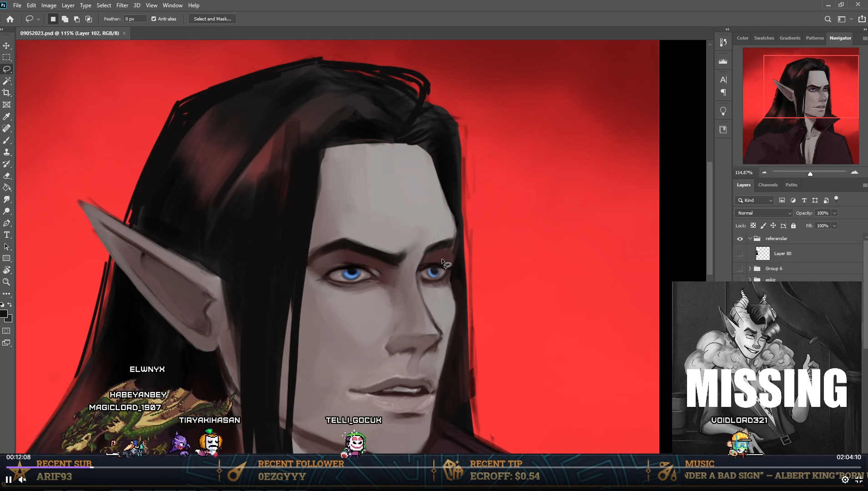Show Layer 80 visibility
Viewport: 868px width, 491px height.
[x=740, y=254]
